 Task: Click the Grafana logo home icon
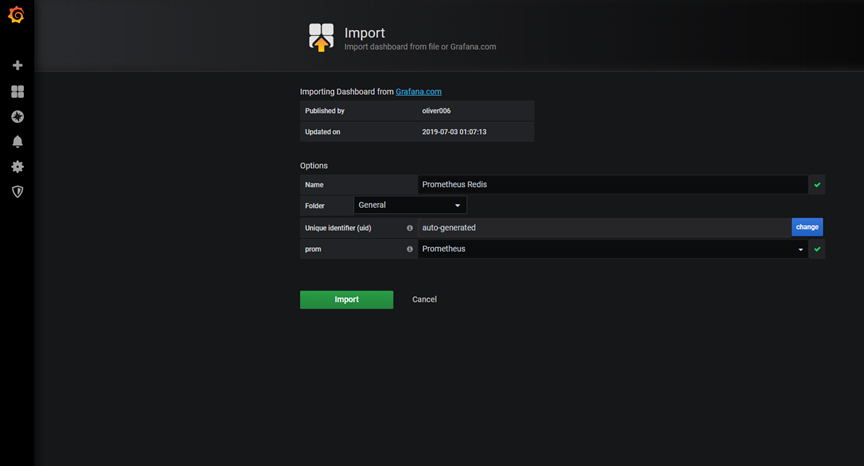[x=17, y=15]
